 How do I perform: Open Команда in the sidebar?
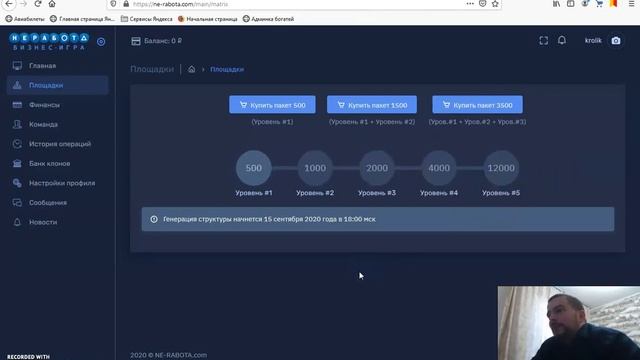click(x=58, y=124)
